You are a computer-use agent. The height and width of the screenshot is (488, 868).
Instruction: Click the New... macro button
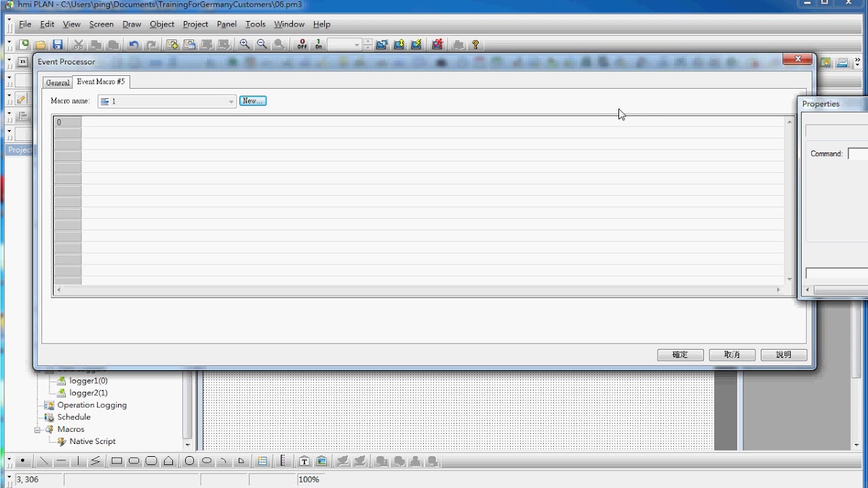253,101
